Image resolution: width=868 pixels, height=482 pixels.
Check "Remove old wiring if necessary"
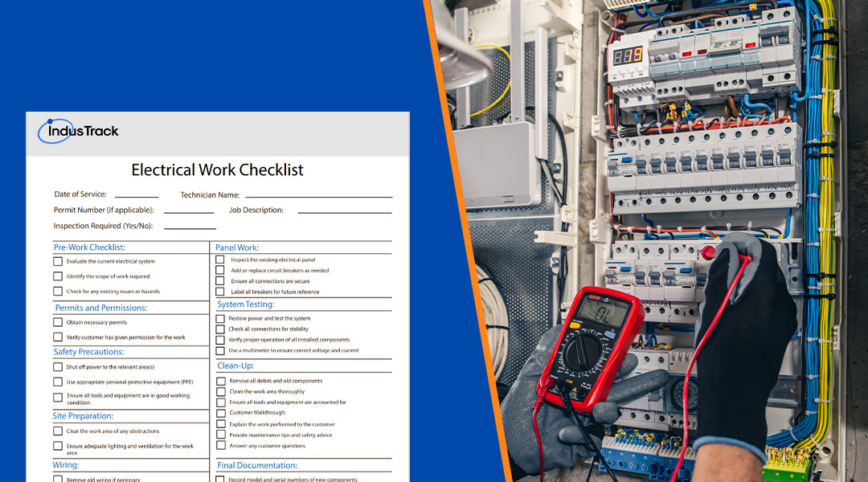(x=57, y=477)
